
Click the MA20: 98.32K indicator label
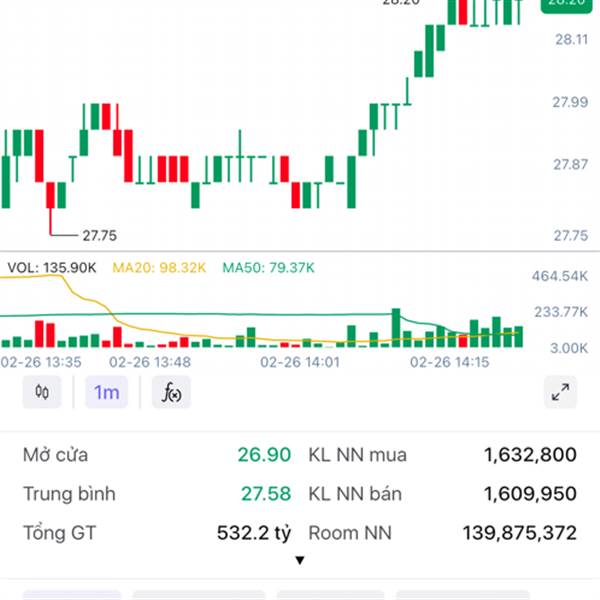159,268
